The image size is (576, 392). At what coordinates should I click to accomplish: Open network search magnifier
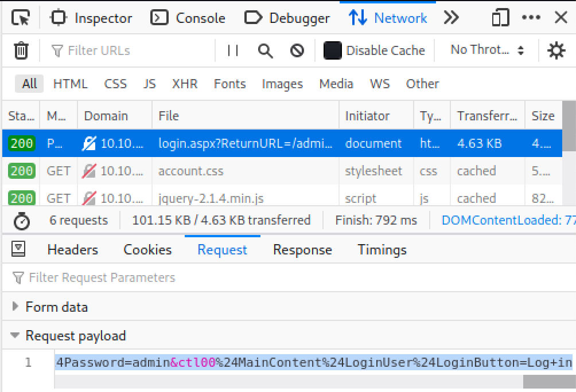[x=265, y=50]
